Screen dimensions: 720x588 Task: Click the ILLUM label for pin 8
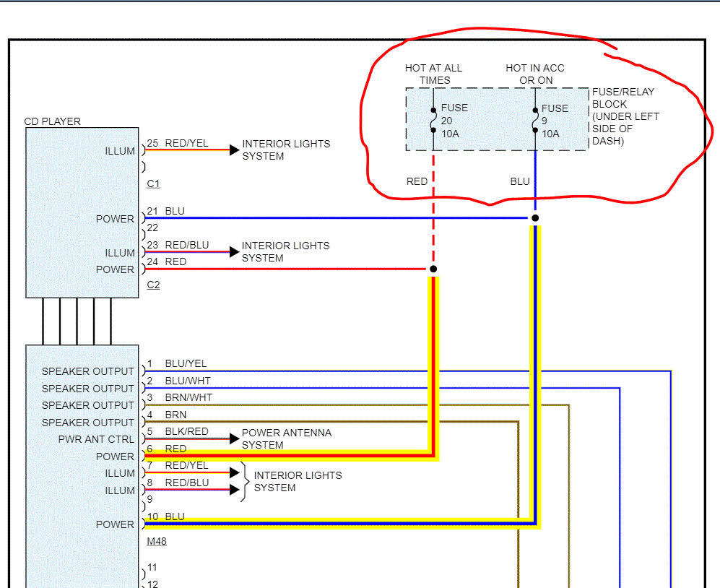(120, 490)
